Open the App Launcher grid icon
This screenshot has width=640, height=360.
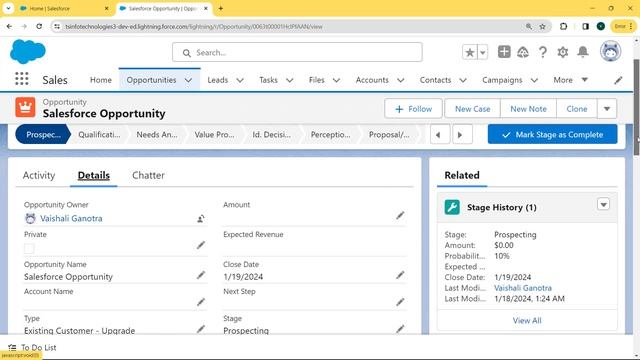pyautogui.click(x=22, y=79)
